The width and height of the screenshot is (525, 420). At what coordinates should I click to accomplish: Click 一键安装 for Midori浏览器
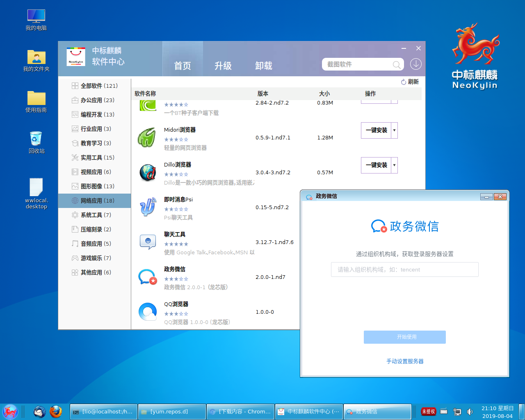[376, 130]
